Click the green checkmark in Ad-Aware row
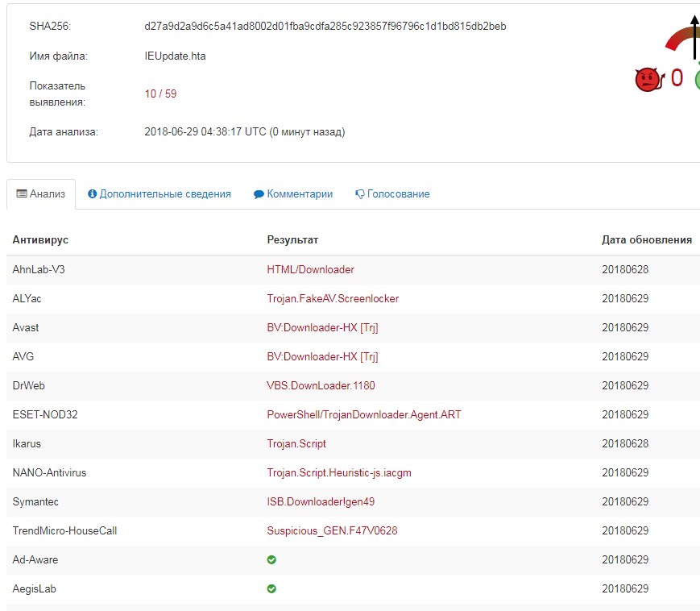Viewport: 700px width, 611px height. [271, 559]
